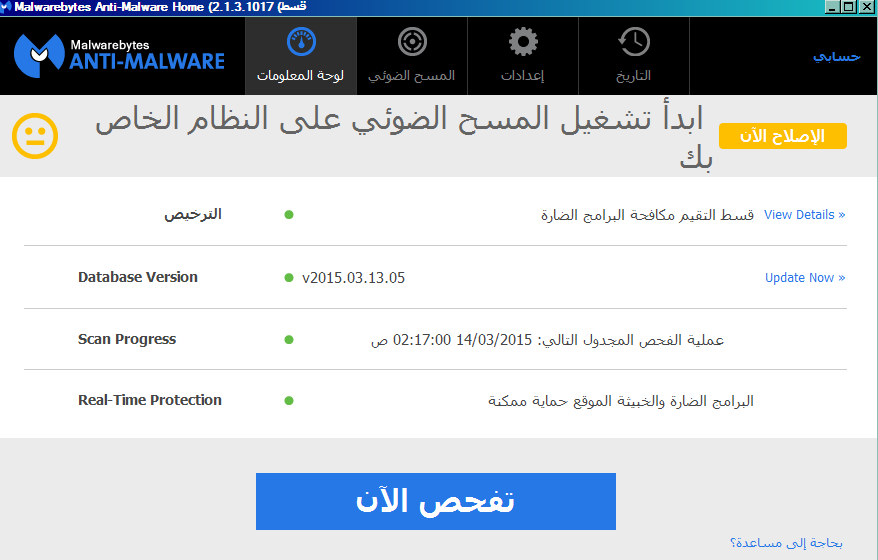Open the View Details link

804,215
